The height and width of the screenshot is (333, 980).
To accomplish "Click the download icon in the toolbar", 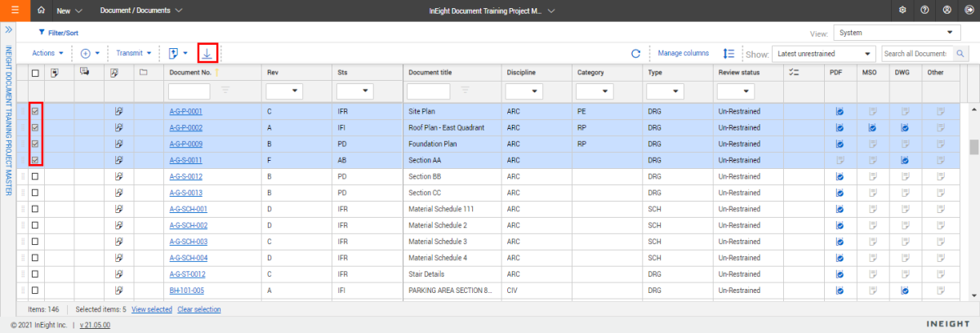I will point(207,53).
